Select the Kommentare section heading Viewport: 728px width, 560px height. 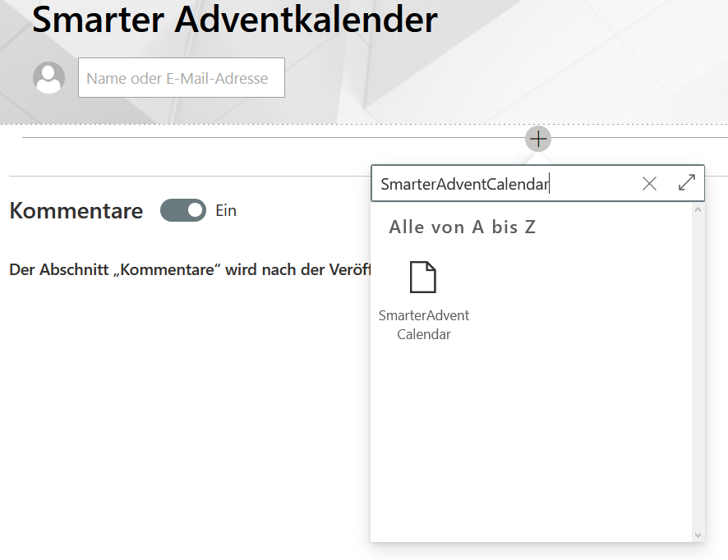(76, 211)
